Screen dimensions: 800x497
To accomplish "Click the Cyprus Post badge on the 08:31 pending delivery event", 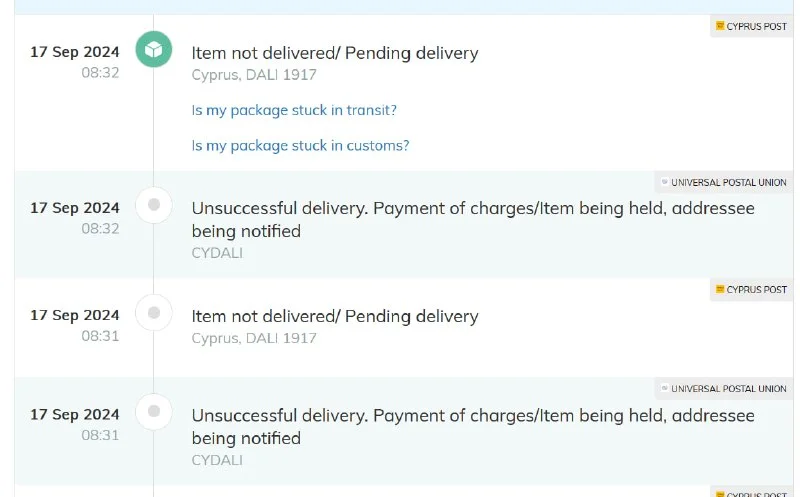I will pyautogui.click(x=751, y=290).
